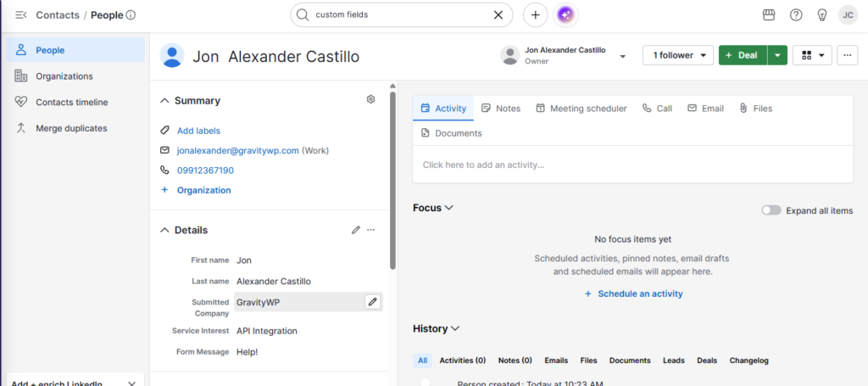Click into the custom fields search box
The width and height of the screenshot is (868, 386).
[401, 15]
